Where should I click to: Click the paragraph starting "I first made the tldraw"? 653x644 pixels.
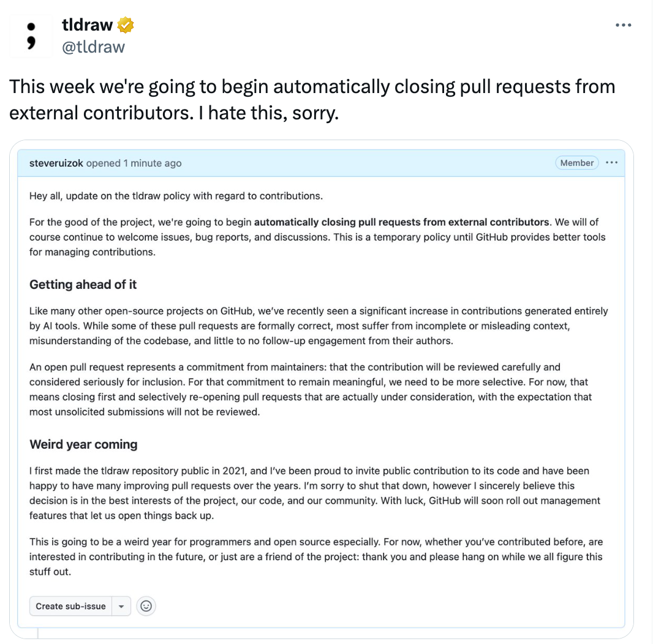[315, 493]
